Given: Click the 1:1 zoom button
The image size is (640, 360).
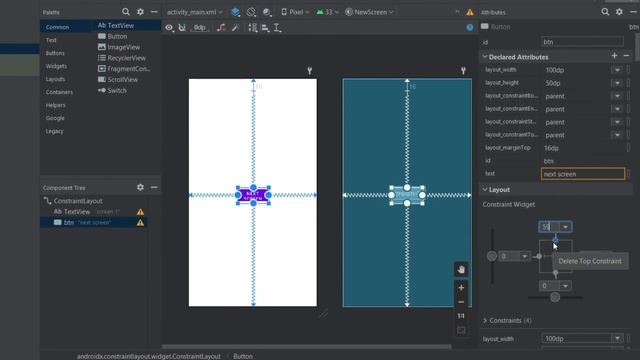Looking at the screenshot, I should 461,316.
